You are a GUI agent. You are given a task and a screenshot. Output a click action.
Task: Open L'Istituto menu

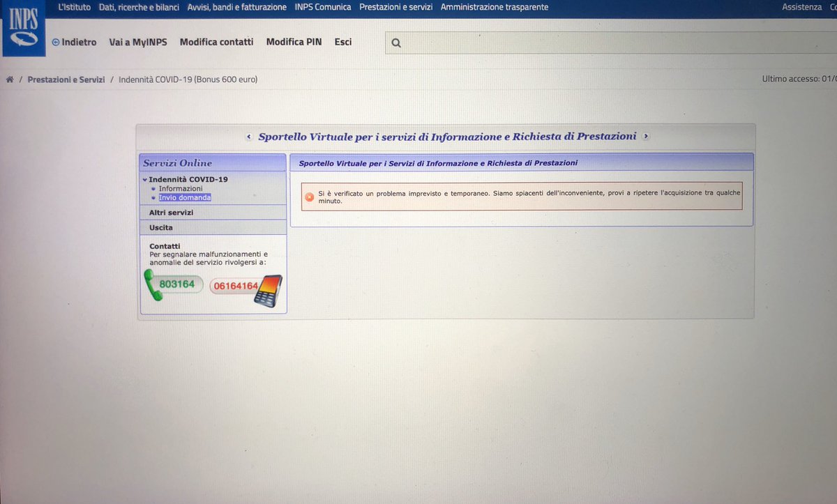74,7
